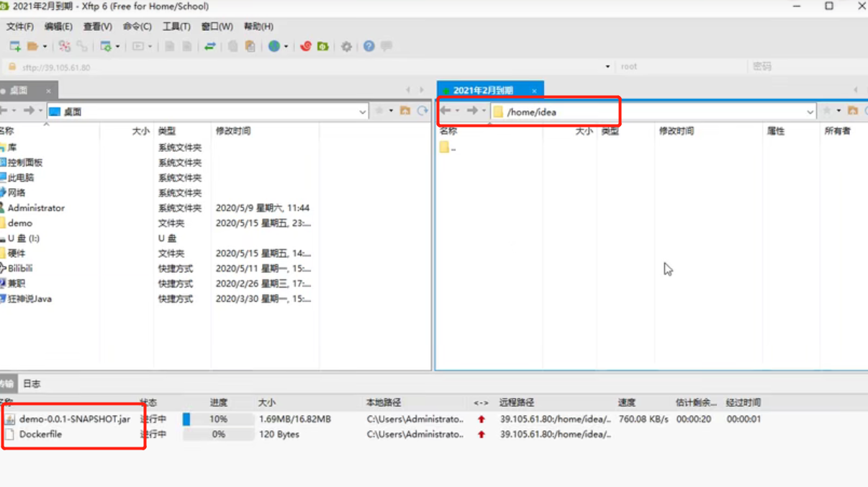Switch to the 日志 log tab

pyautogui.click(x=32, y=384)
